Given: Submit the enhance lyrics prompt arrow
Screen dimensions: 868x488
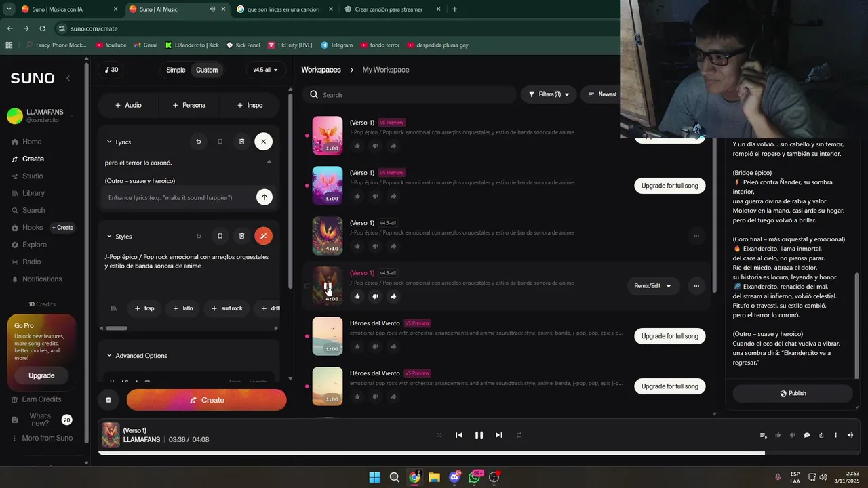Looking at the screenshot, I should pyautogui.click(x=264, y=197).
